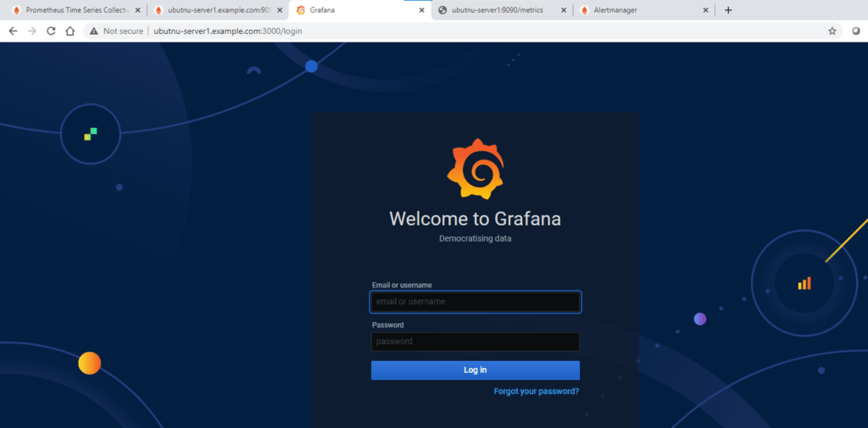Click the Log in button
This screenshot has width=868, height=428.
pyautogui.click(x=476, y=370)
